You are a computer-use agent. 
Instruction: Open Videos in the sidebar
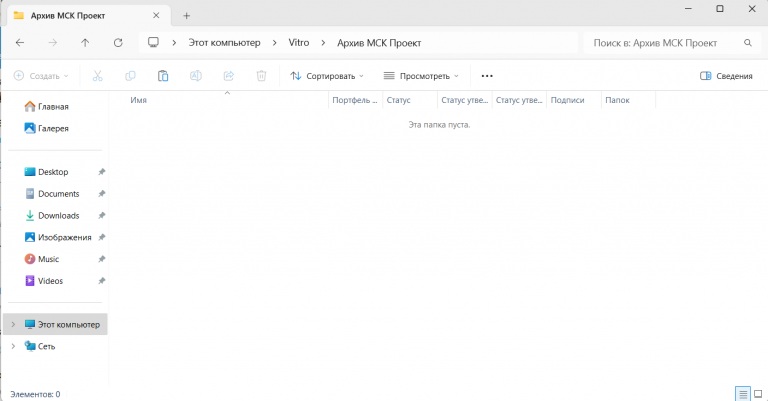click(44, 281)
